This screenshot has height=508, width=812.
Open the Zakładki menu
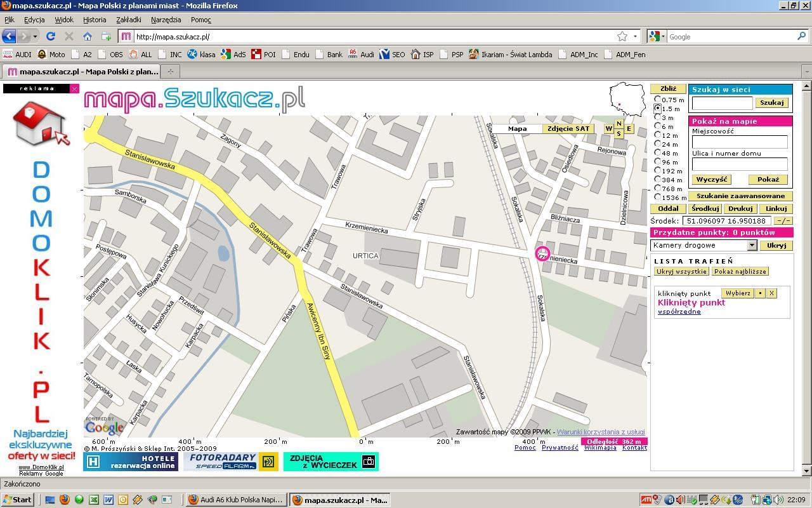(129, 20)
